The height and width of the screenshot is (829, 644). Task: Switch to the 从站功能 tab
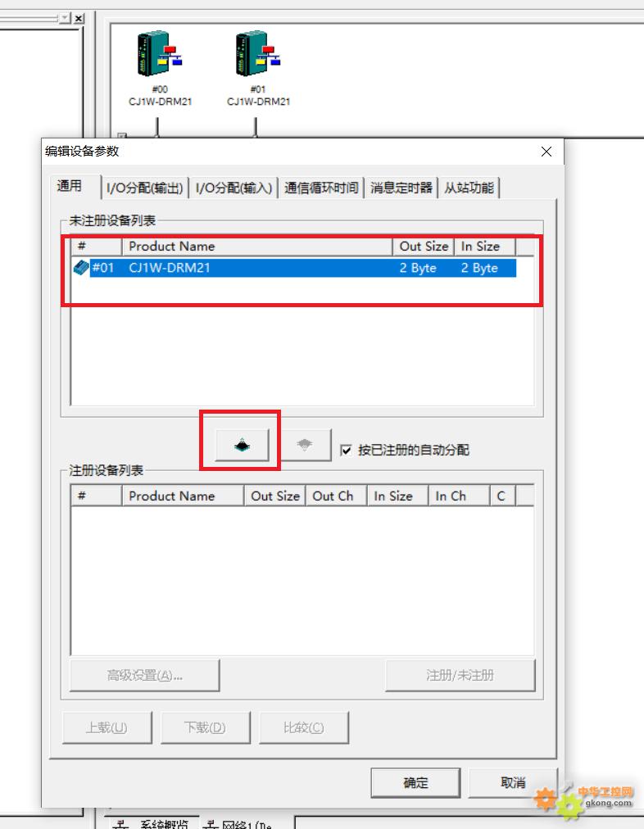[469, 188]
